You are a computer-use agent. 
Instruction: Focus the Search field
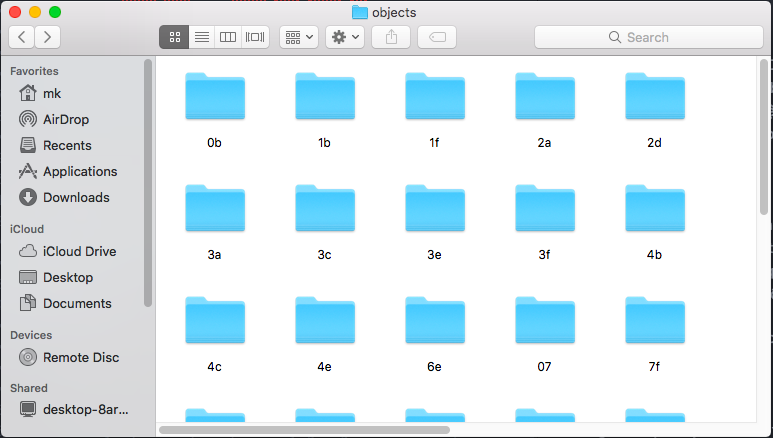pyautogui.click(x=649, y=37)
